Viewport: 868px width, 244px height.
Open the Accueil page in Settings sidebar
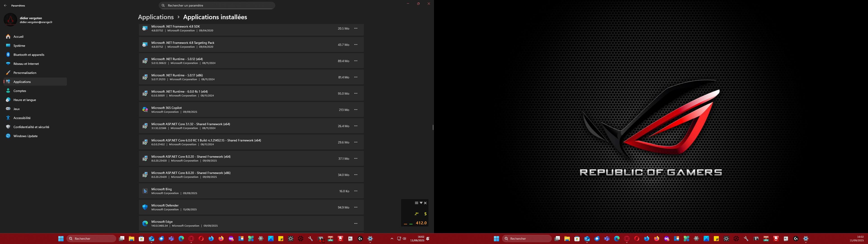[x=35, y=36]
